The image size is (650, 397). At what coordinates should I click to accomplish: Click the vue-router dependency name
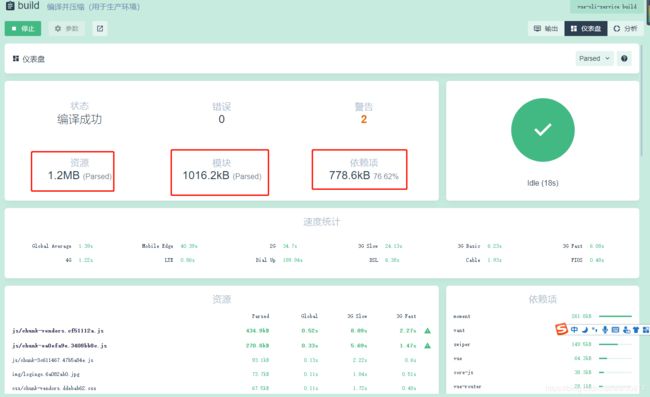pos(467,386)
